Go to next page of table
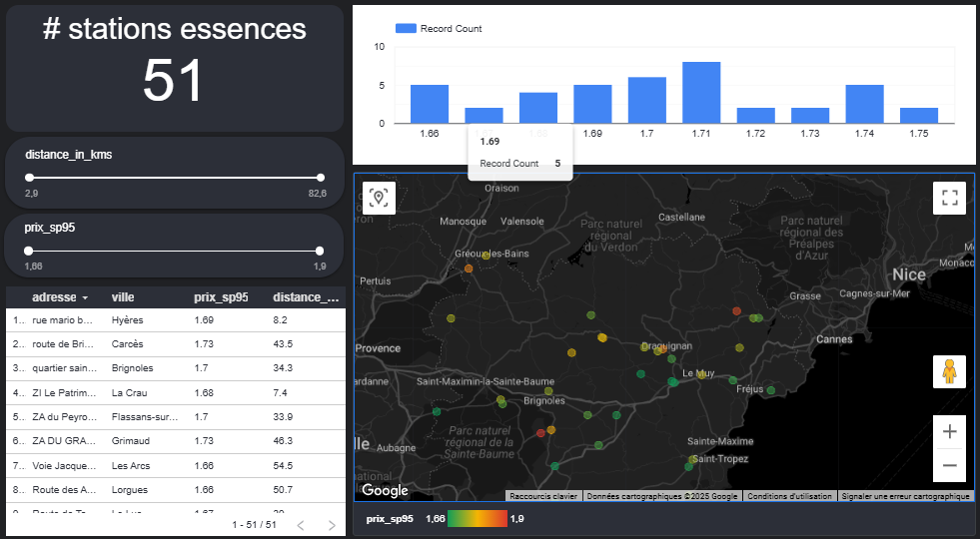 (332, 525)
